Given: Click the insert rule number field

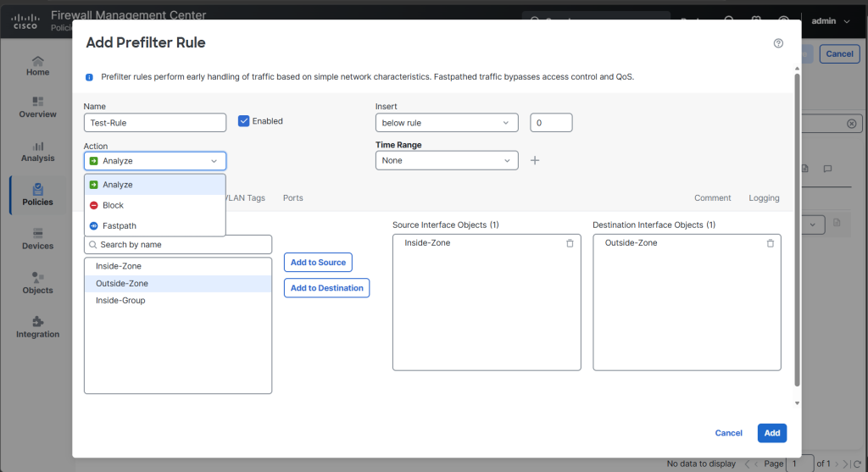Looking at the screenshot, I should (551, 123).
